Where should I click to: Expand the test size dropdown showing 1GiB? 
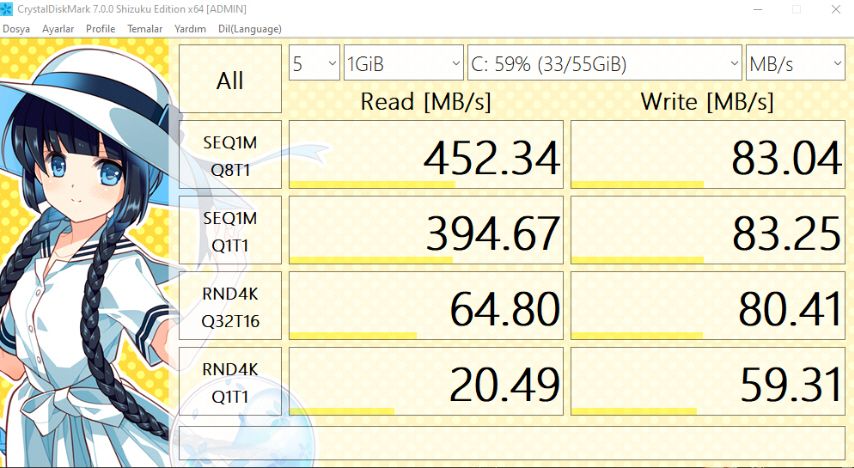404,63
